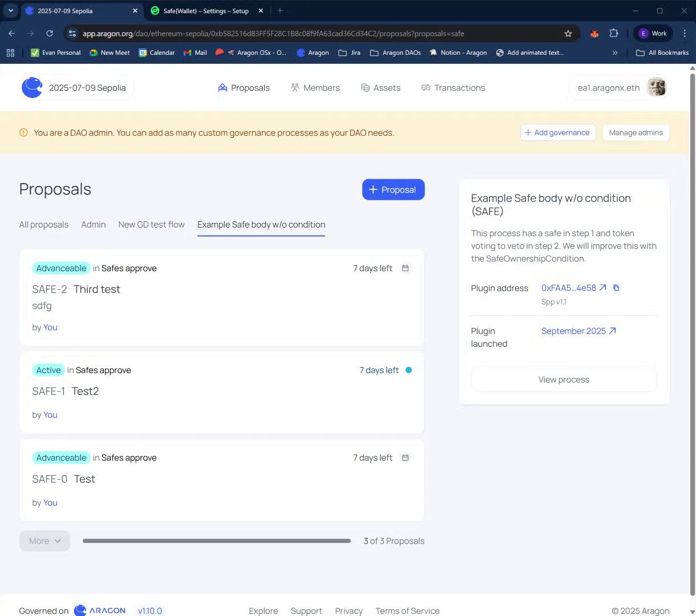Screen dimensions: 696x616
Task: Click View process button
Action: (564, 379)
